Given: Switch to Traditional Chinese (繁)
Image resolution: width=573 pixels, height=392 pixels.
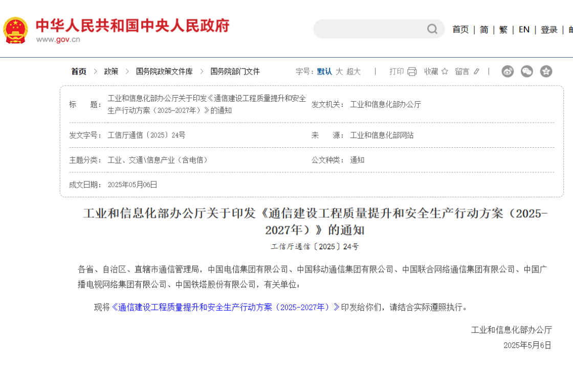Looking at the screenshot, I should (503, 30).
